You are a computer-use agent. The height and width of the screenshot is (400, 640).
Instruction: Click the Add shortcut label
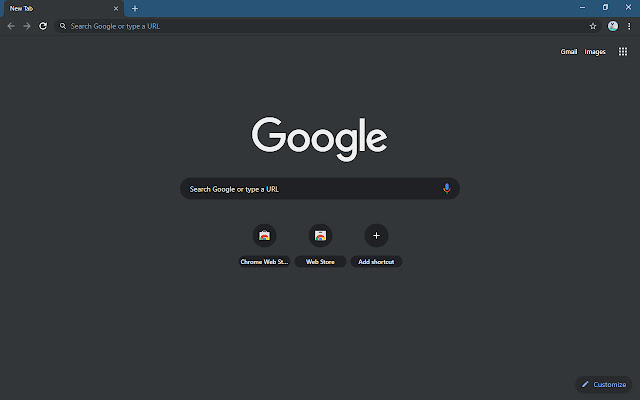[376, 262]
